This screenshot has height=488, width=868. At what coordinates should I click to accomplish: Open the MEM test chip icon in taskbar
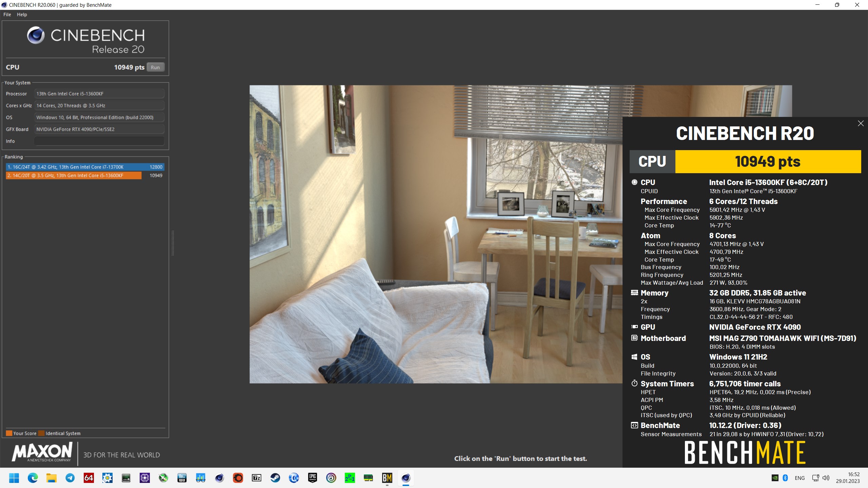(126, 478)
